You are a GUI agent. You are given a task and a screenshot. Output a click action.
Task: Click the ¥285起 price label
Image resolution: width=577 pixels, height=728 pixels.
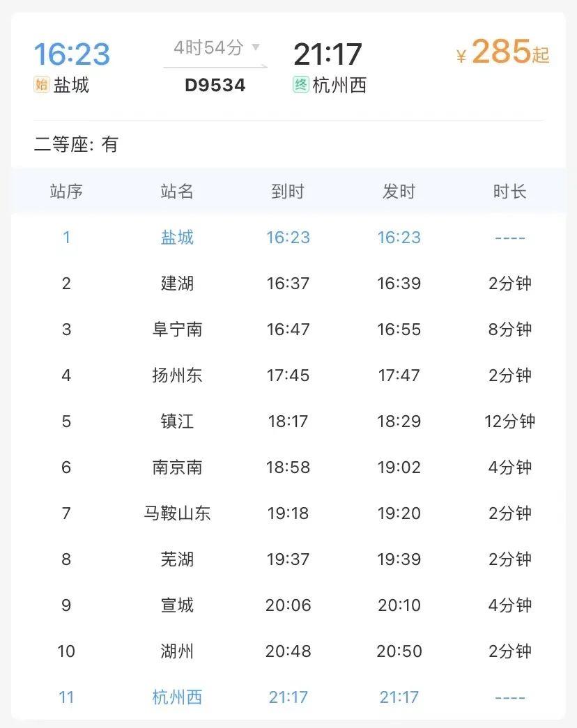coord(503,52)
